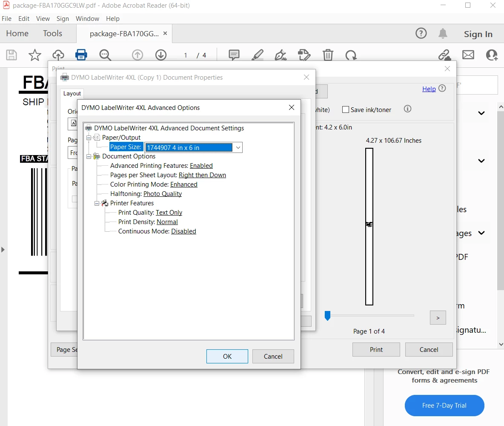Image resolution: width=504 pixels, height=426 pixels.
Task: Click the Disabled continuous mode value
Action: [x=183, y=231]
